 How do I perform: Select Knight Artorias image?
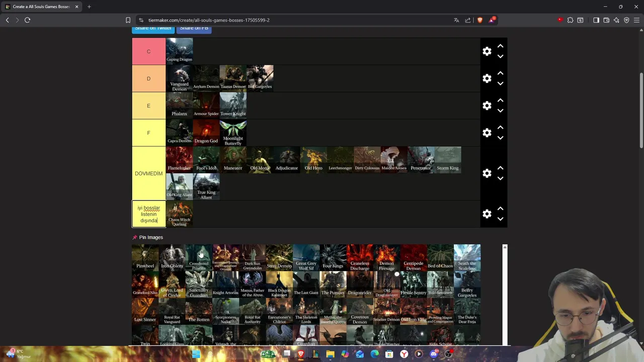225,285
